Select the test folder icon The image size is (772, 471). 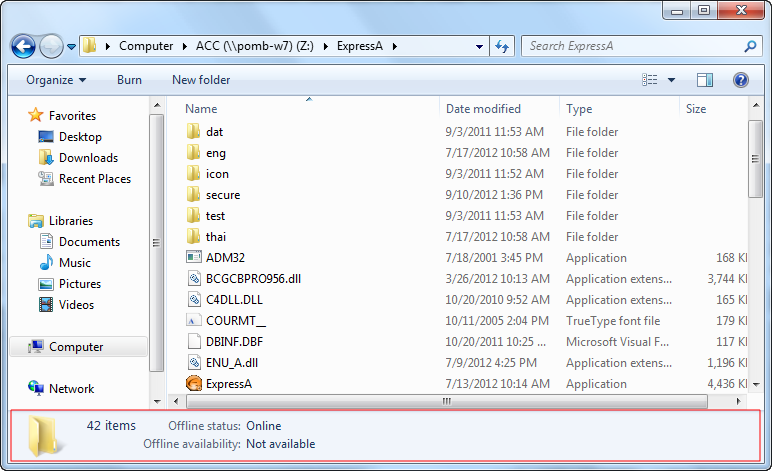tap(193, 216)
